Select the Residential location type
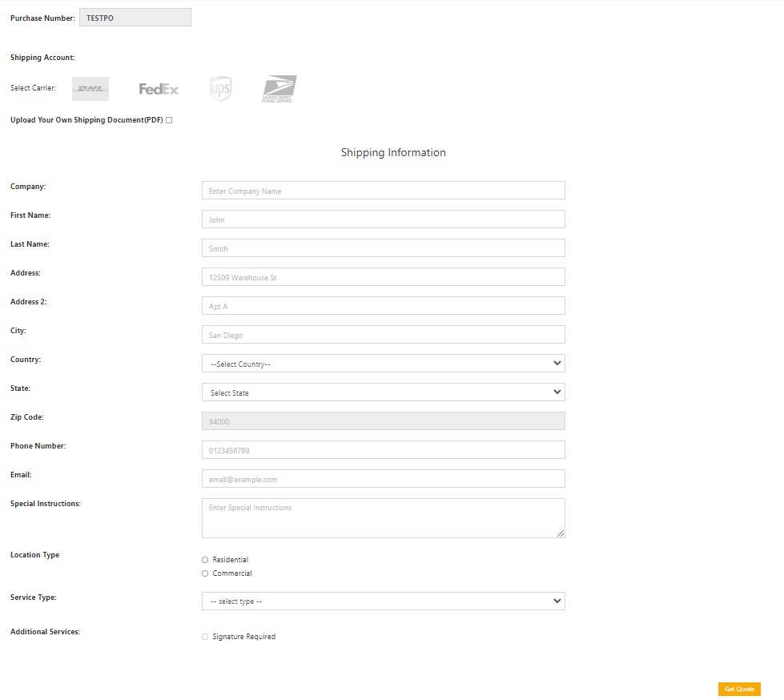Viewport: 784px width, 700px height. pos(205,560)
